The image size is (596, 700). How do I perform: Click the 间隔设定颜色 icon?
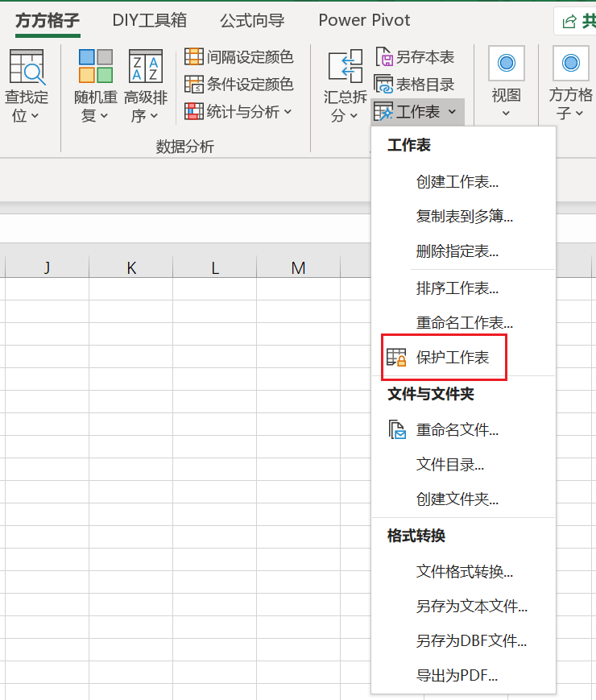tap(194, 56)
